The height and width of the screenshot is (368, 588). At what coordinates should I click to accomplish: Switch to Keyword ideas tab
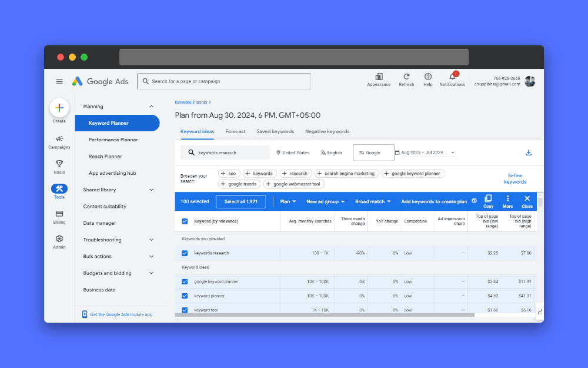click(197, 131)
